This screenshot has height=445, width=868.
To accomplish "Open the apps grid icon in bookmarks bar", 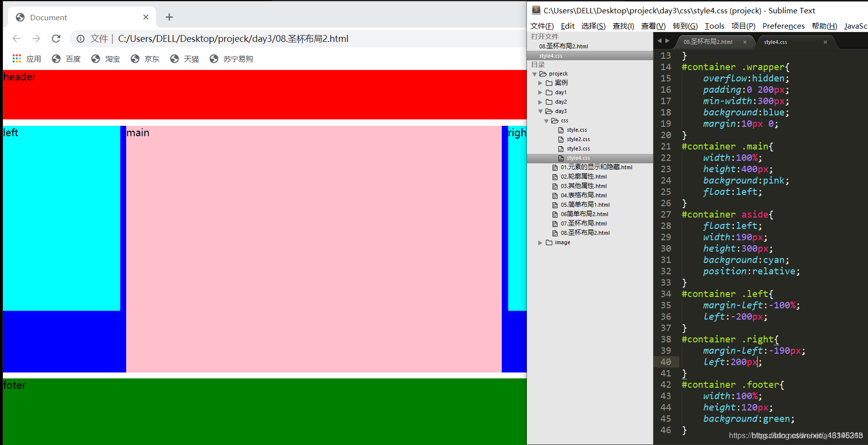I will 17,59.
